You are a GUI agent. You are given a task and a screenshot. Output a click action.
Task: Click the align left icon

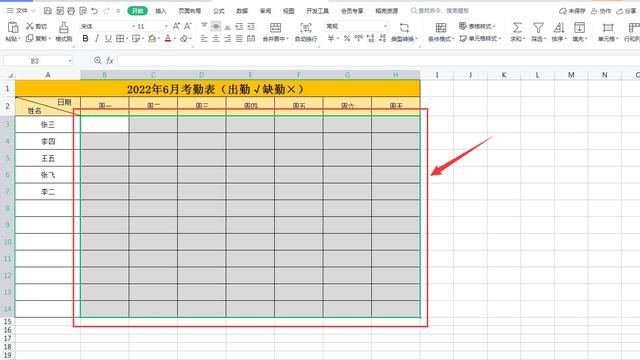[204, 38]
